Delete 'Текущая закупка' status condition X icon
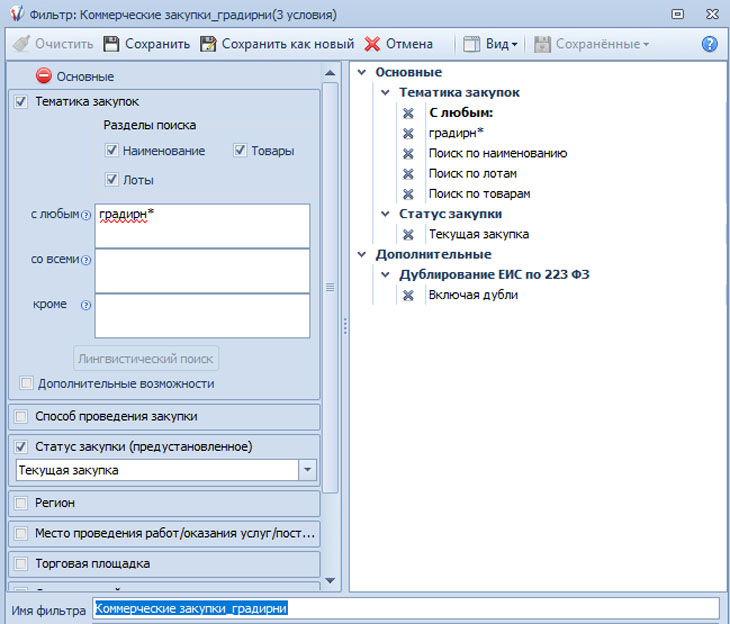This screenshot has width=730, height=624. tap(408, 234)
